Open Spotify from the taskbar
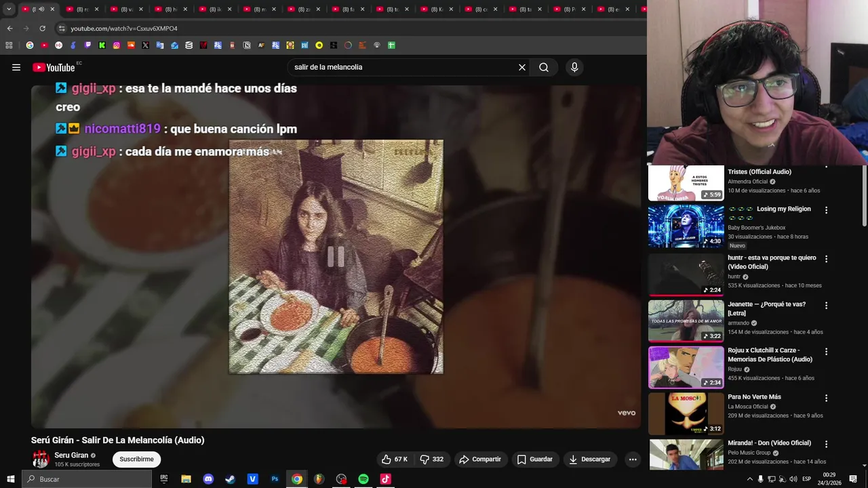868x488 pixels. pos(363,479)
